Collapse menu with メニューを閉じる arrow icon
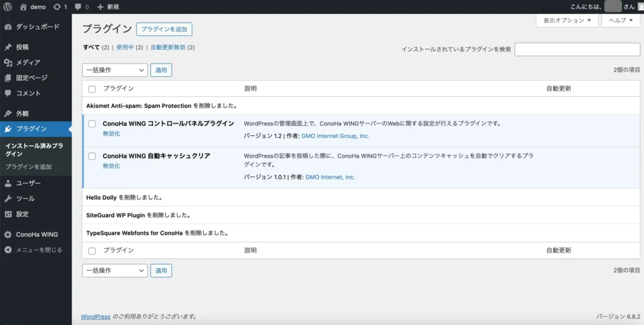Viewport: 644px width, 325px height. pyautogui.click(x=8, y=249)
